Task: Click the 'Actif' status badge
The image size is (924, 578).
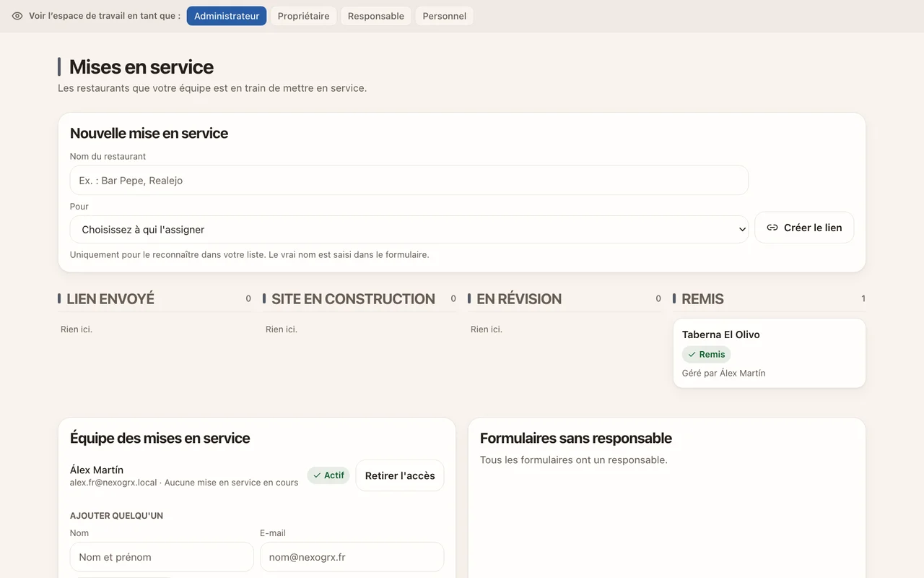Action: [x=328, y=475]
